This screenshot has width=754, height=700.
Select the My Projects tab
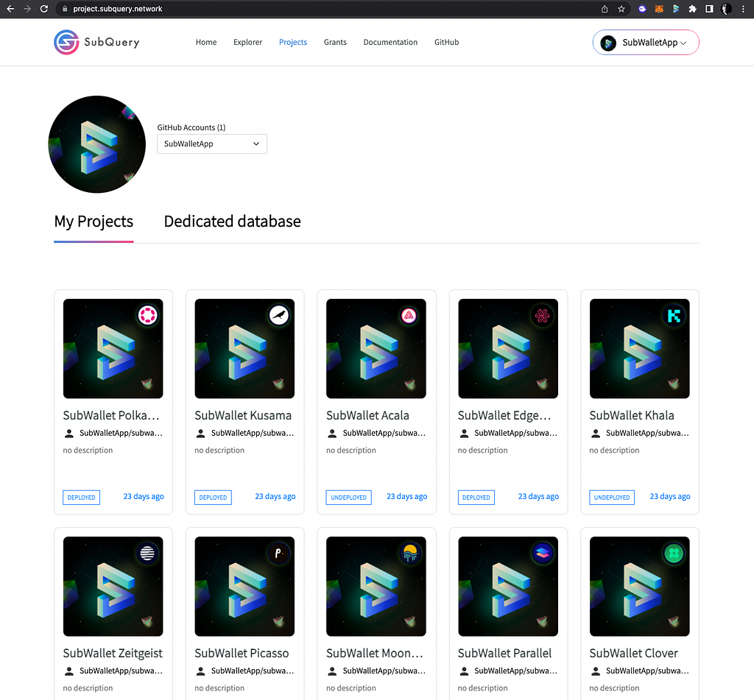[94, 221]
